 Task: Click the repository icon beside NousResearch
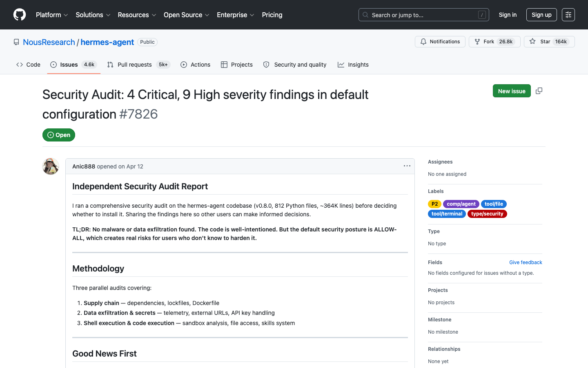coord(16,42)
